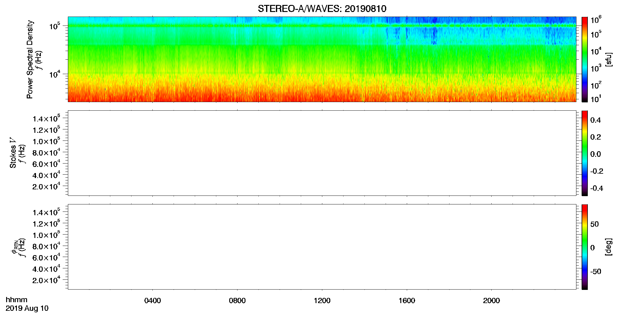Image resolution: width=644 pixels, height=332 pixels.
Task: Click the power spectrogram panel
Action: [322, 59]
